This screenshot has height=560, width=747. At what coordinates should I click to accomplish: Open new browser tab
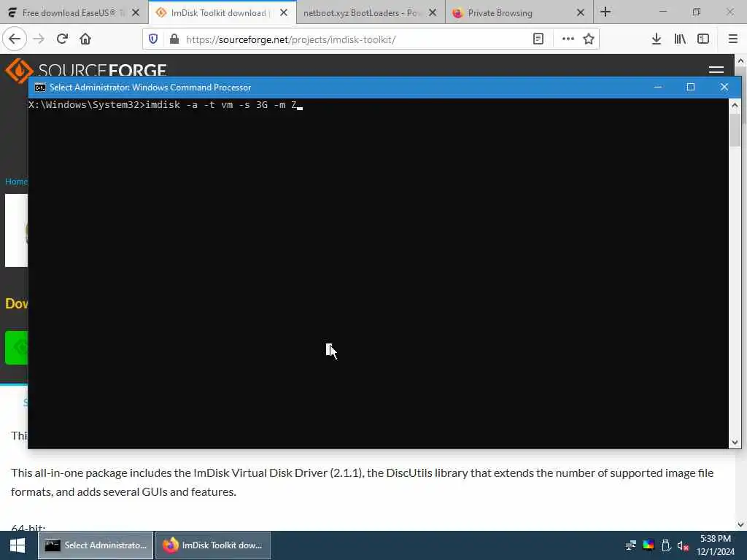[605, 12]
